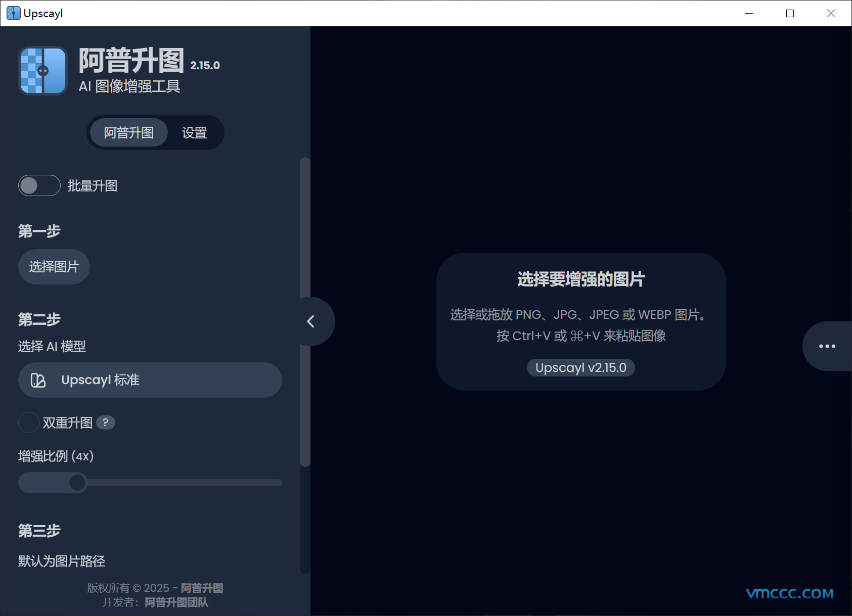This screenshot has width=852, height=616.
Task: Click the 2.15.0 version number in header
Action: 205,66
